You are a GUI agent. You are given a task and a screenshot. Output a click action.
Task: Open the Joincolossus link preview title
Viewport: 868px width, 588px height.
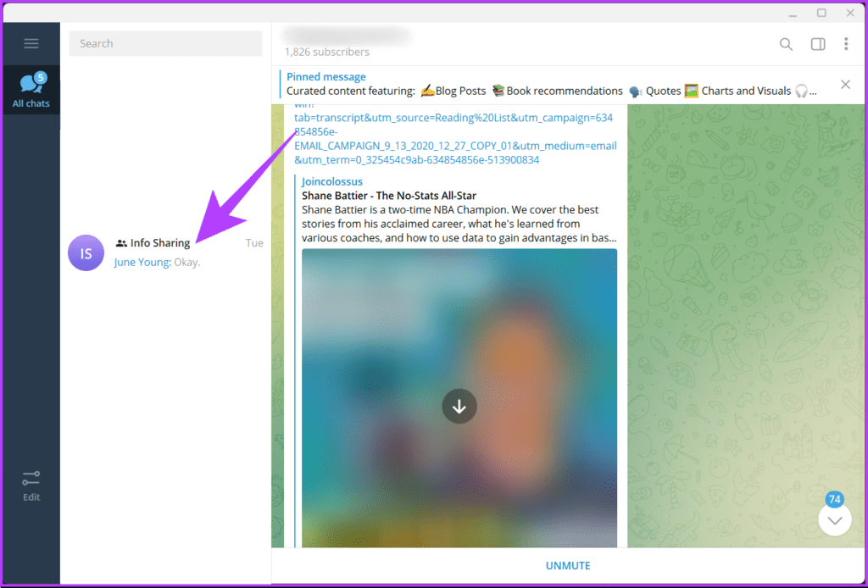coord(332,181)
